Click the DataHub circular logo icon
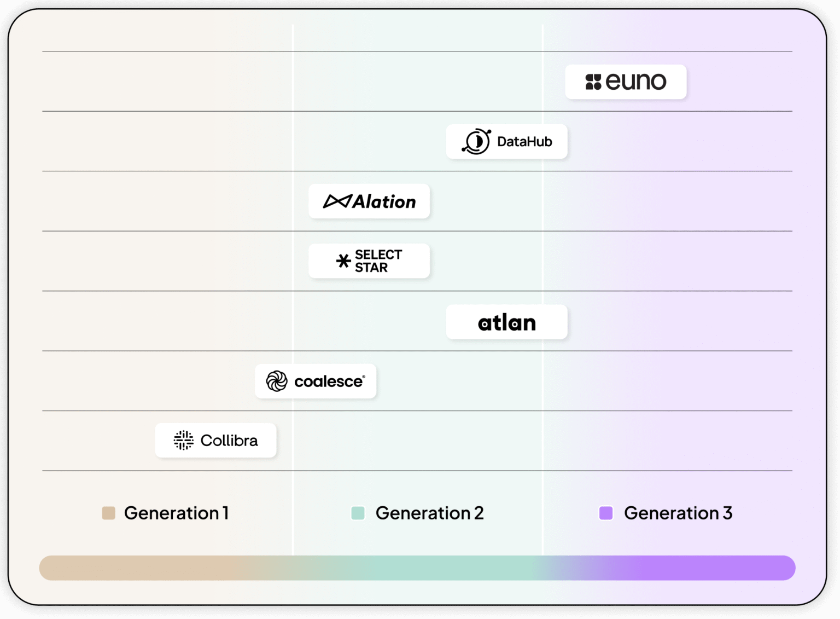 coord(476,142)
